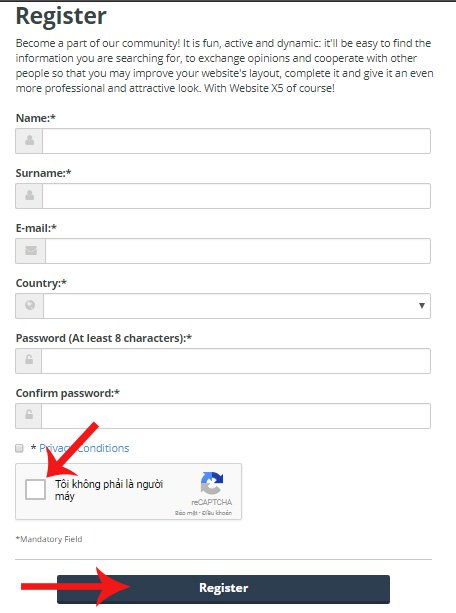456x613 pixels.
Task: Click the padlock icon beside Password field
Action: (x=29, y=360)
